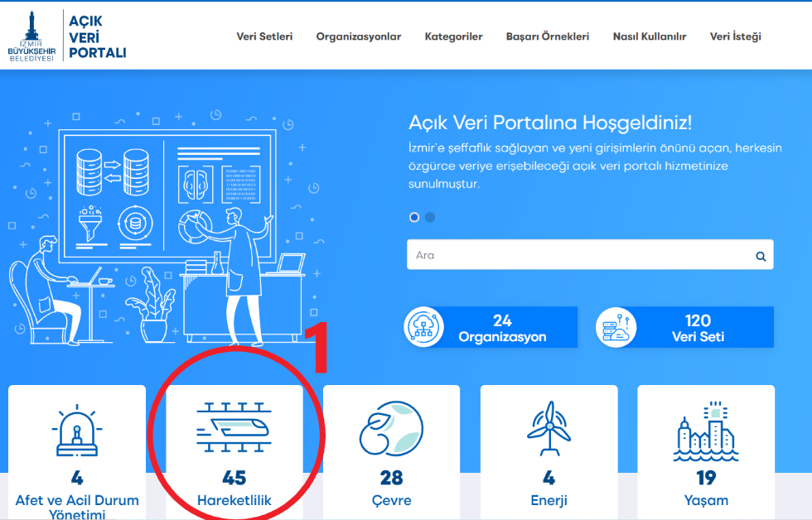Open the Kategoriler navigation item
The width and height of the screenshot is (812, 520).
coord(453,36)
